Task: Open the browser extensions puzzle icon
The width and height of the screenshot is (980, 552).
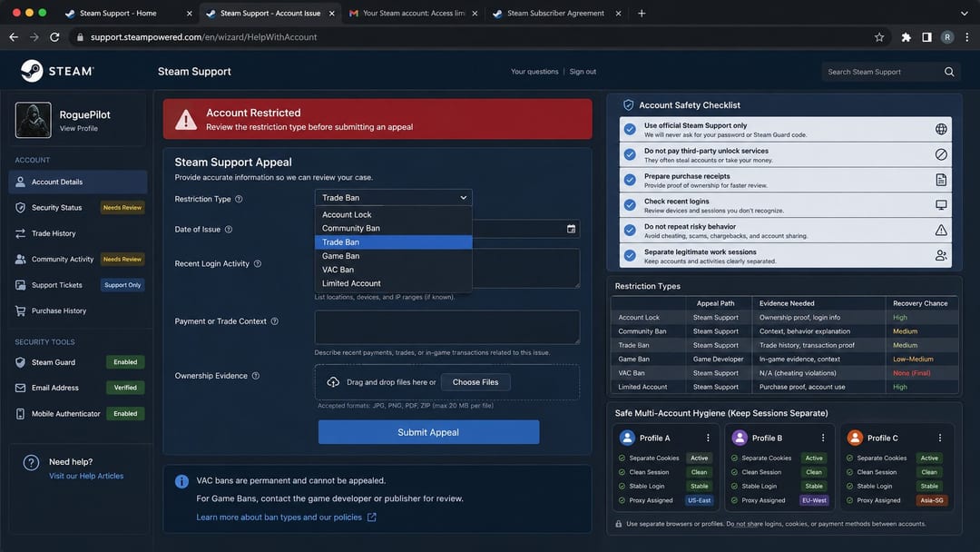Action: pyautogui.click(x=906, y=37)
